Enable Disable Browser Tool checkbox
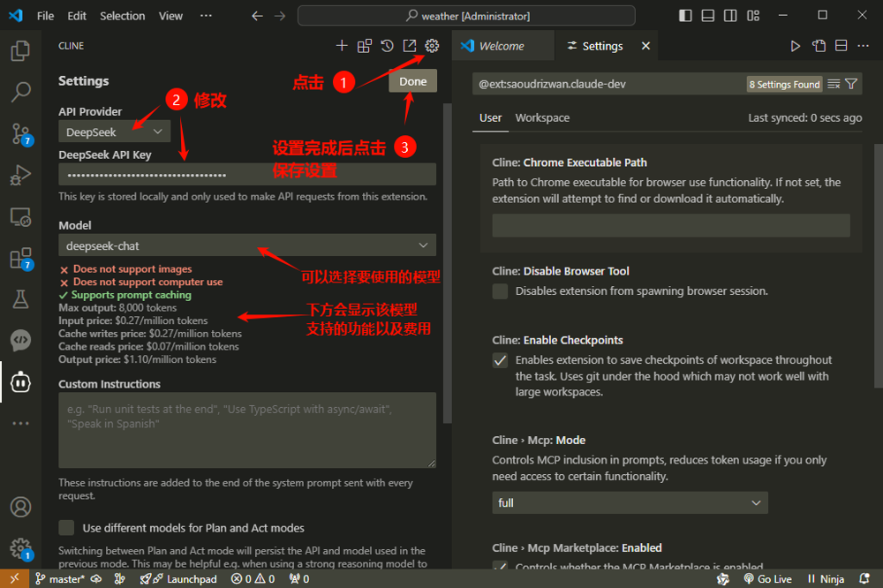This screenshot has height=588, width=883. [501, 291]
